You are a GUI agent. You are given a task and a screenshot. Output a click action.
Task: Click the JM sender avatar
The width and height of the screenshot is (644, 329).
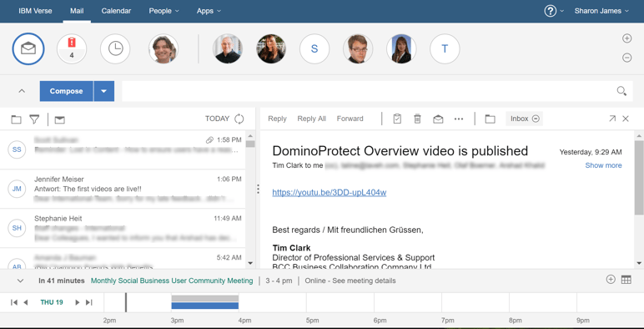17,189
